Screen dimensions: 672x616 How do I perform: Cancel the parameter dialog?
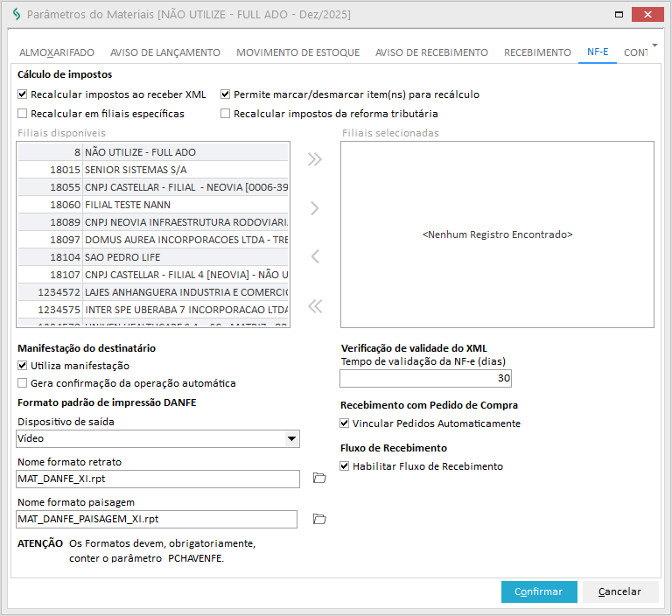[619, 591]
